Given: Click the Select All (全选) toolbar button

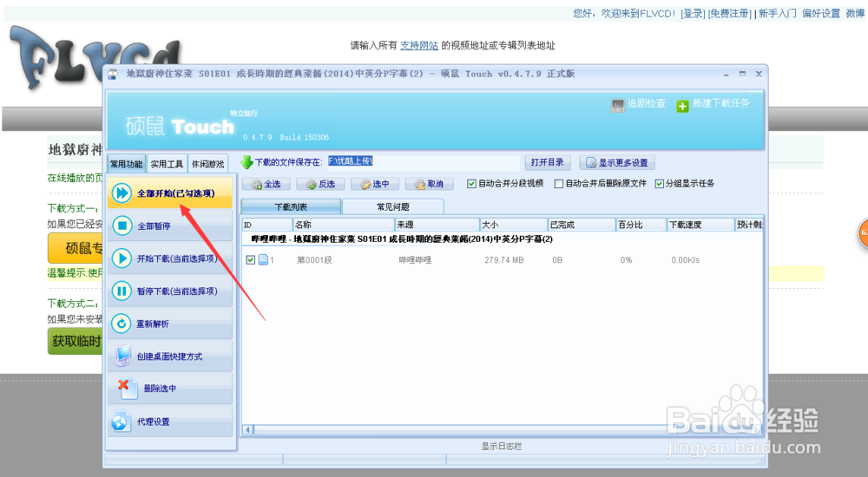Looking at the screenshot, I should point(266,184).
